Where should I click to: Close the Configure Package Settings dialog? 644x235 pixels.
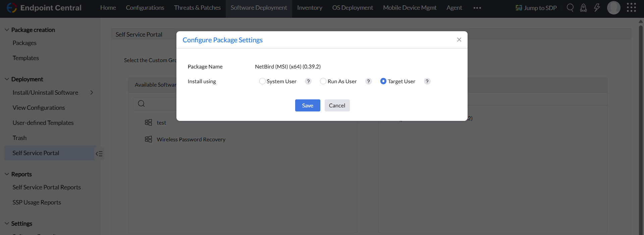click(459, 40)
